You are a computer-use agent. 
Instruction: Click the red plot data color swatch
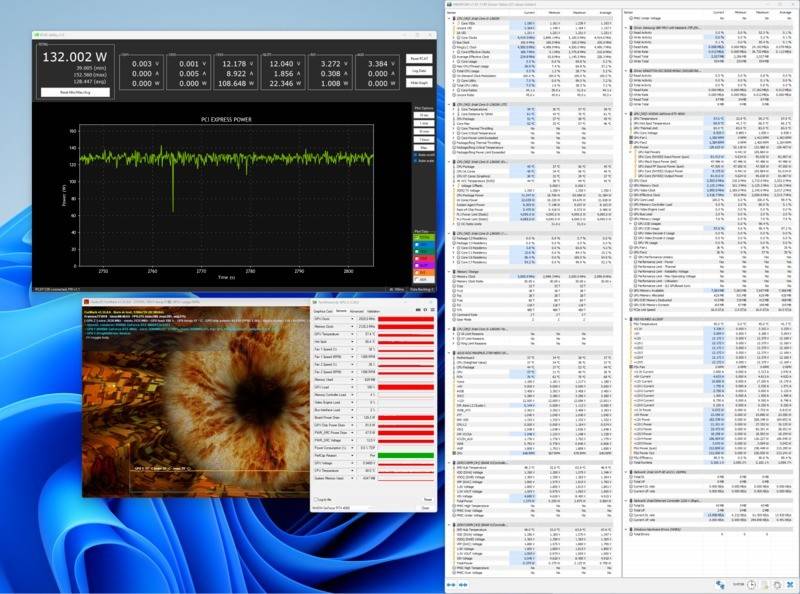pyautogui.click(x=426, y=259)
